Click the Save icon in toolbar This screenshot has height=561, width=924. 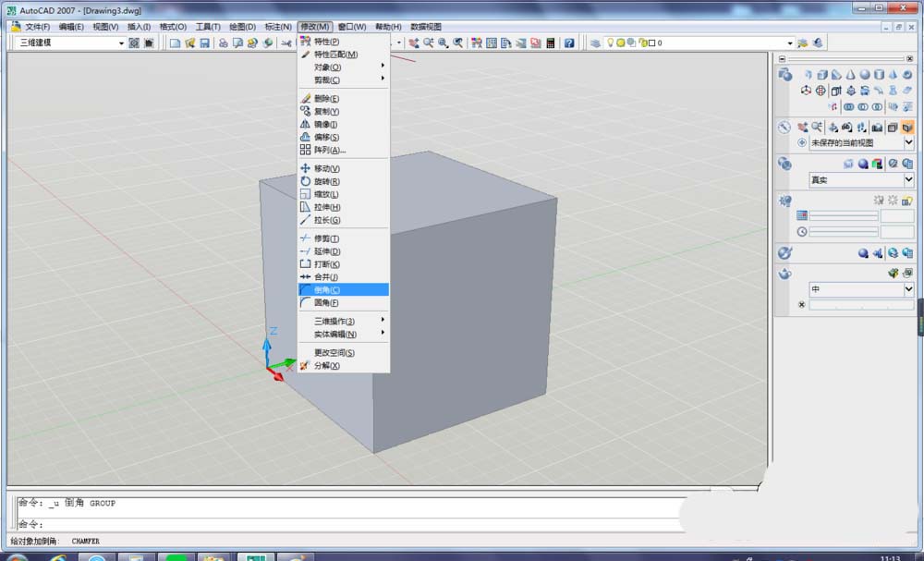(x=204, y=43)
